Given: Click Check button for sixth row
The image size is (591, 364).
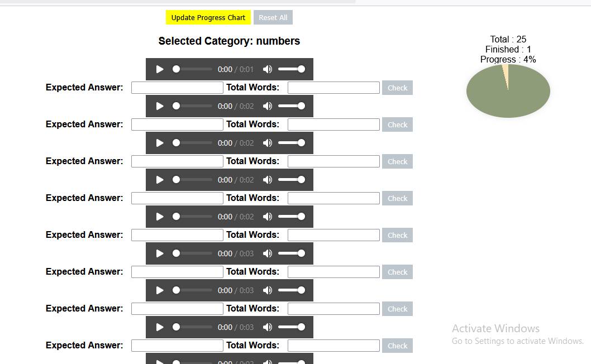Looking at the screenshot, I should [397, 272].
